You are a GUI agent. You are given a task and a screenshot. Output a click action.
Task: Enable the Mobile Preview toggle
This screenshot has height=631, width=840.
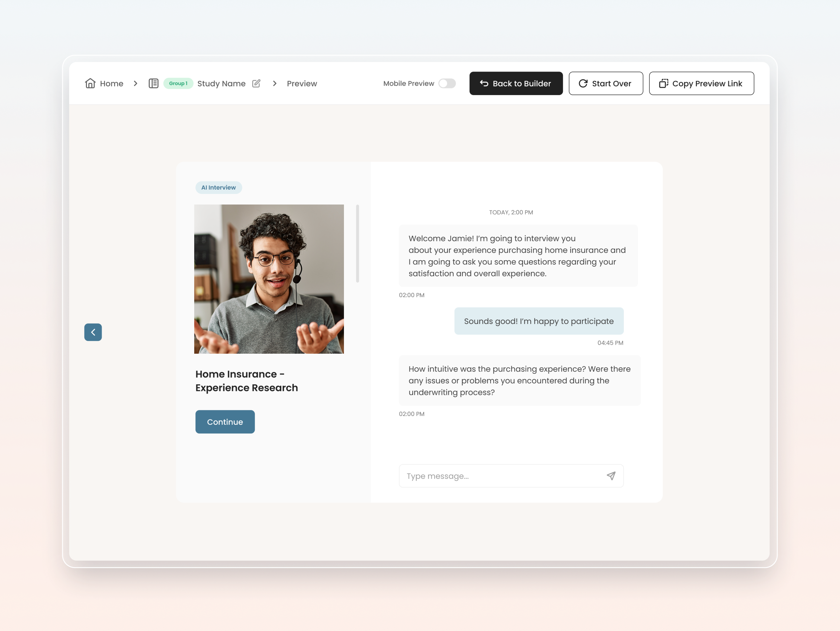pyautogui.click(x=447, y=83)
